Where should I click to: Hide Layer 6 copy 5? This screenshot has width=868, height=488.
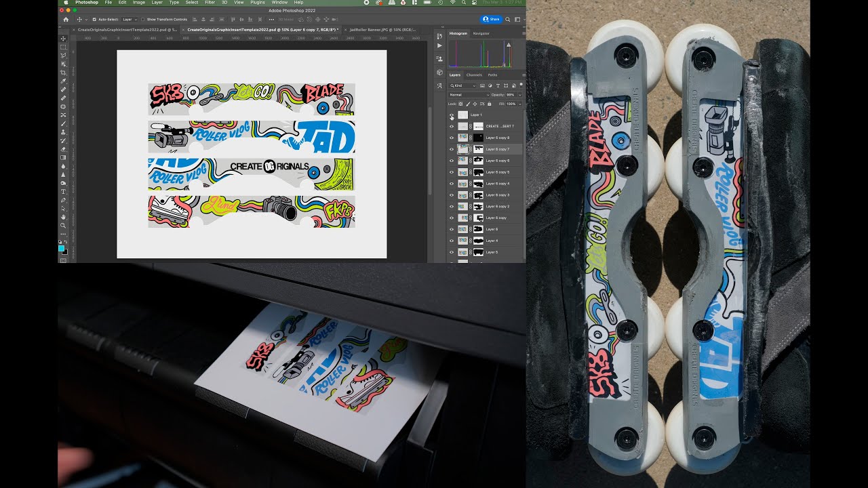(x=452, y=172)
